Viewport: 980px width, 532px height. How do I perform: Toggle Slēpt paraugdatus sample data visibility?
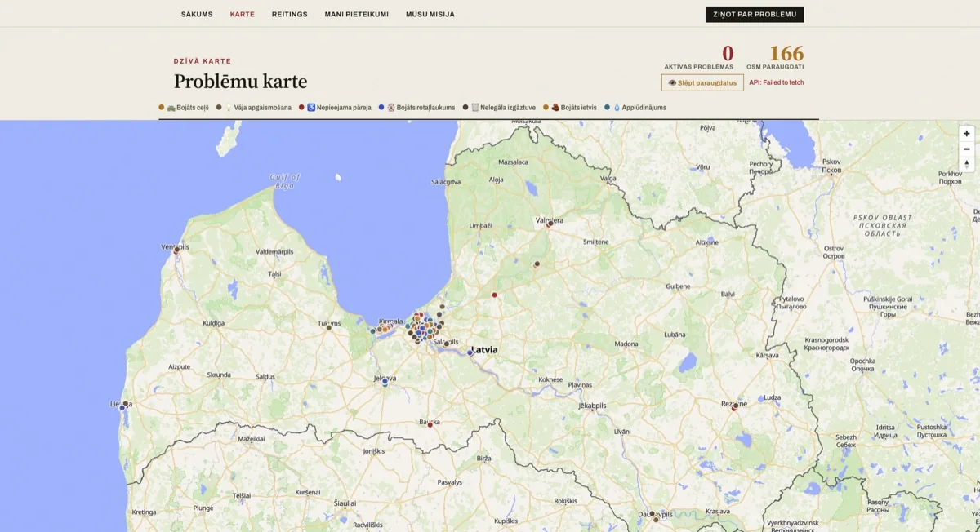pos(702,82)
